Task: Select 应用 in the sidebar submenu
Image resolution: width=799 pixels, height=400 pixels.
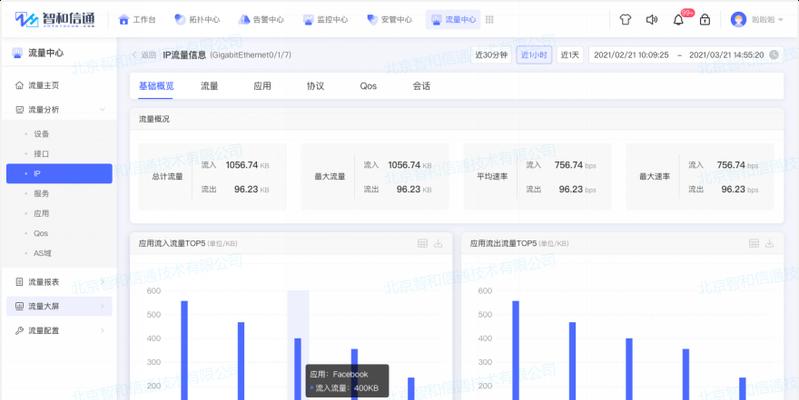Action: [x=41, y=214]
